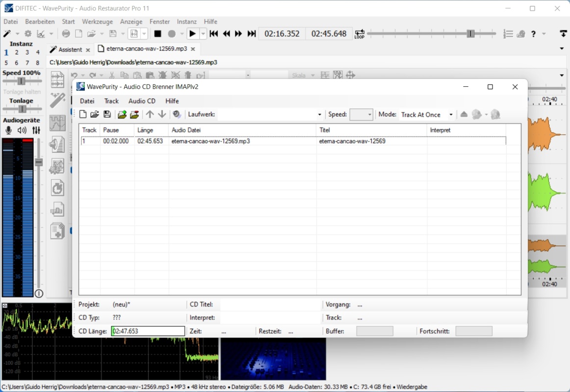Click the magic wand icon in main toolbar
570x392 pixels.
click(7, 33)
